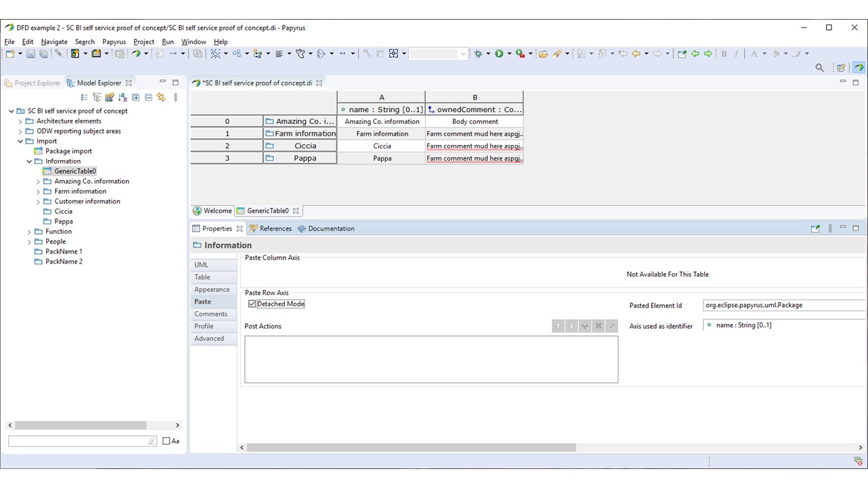This screenshot has width=868, height=488.
Task: Close the GenericTable0 editor tab
Action: (x=296, y=211)
